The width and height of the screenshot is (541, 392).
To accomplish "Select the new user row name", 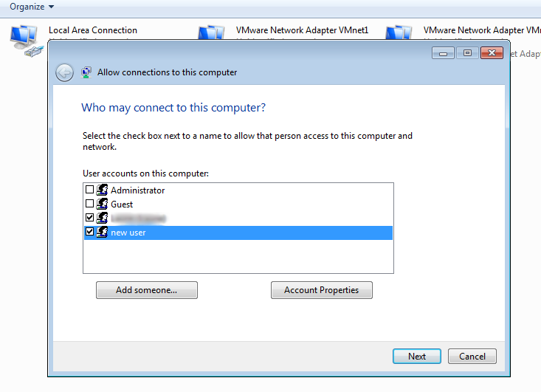I will pos(128,233).
